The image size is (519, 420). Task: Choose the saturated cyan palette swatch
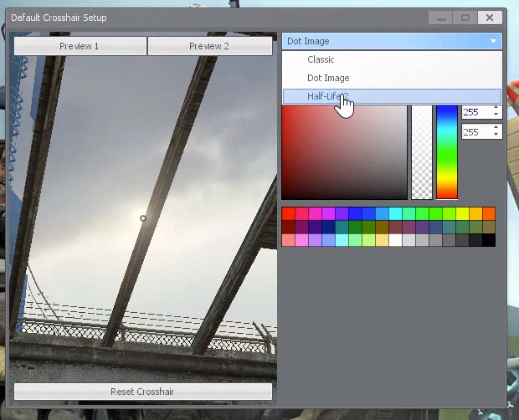pyautogui.click(x=395, y=213)
